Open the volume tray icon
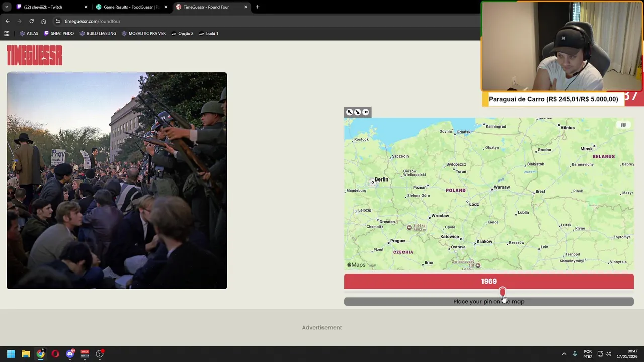The width and height of the screenshot is (644, 362). coord(608,354)
